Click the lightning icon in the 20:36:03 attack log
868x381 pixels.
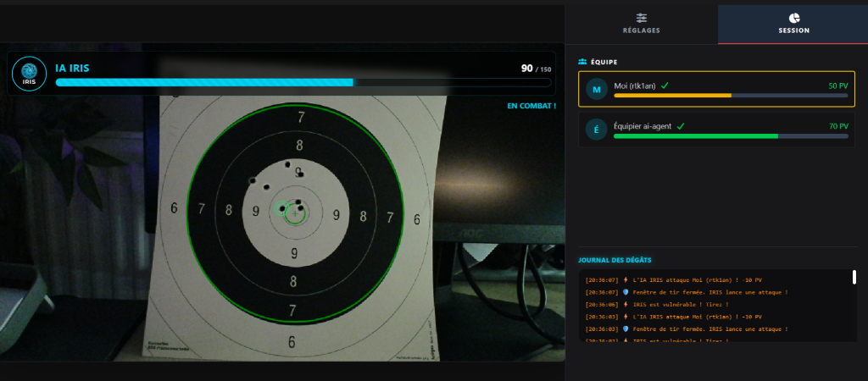[x=626, y=317]
